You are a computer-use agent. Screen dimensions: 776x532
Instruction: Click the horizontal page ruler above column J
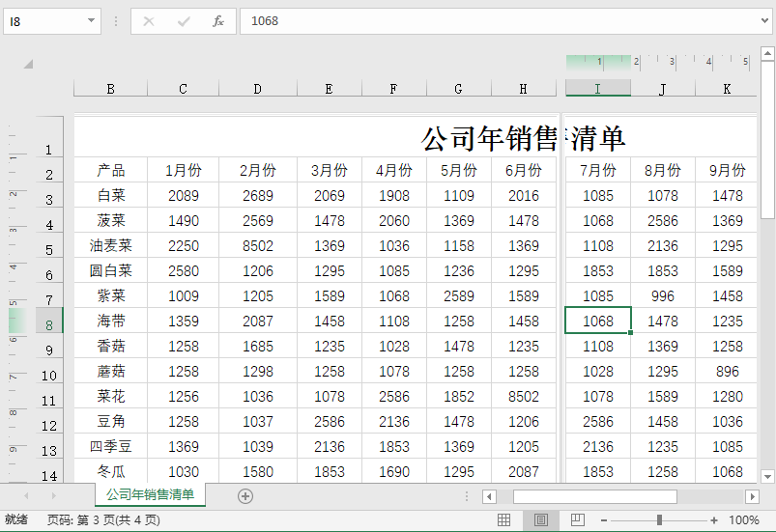[663, 62]
